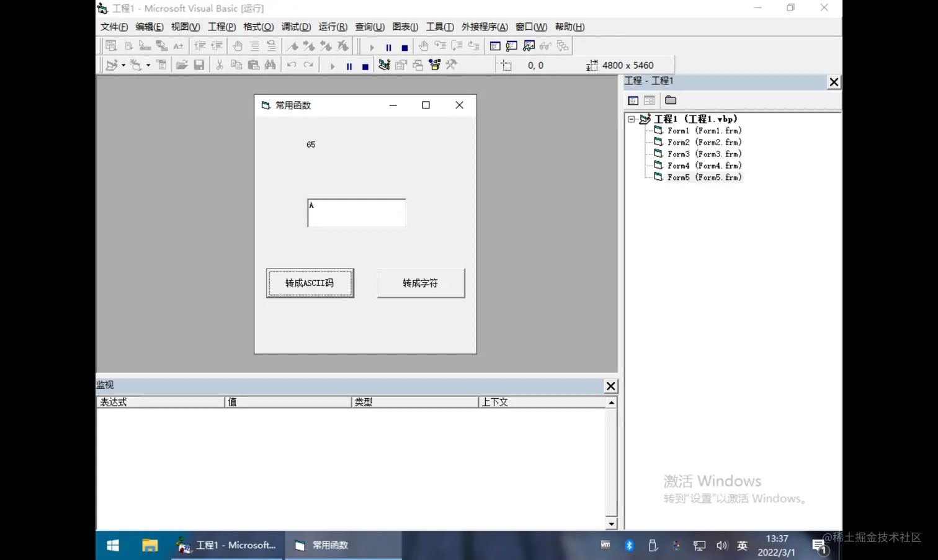Click the Save Project floppy icon

pos(199,64)
